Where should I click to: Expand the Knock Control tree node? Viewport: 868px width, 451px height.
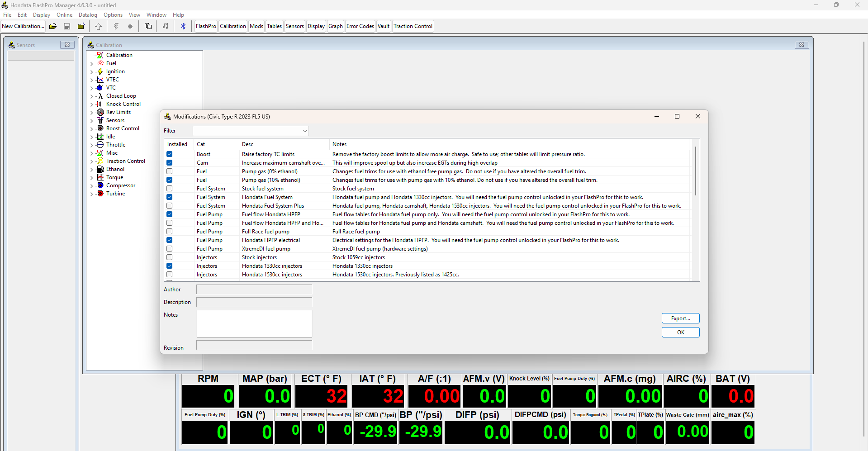pyautogui.click(x=92, y=104)
